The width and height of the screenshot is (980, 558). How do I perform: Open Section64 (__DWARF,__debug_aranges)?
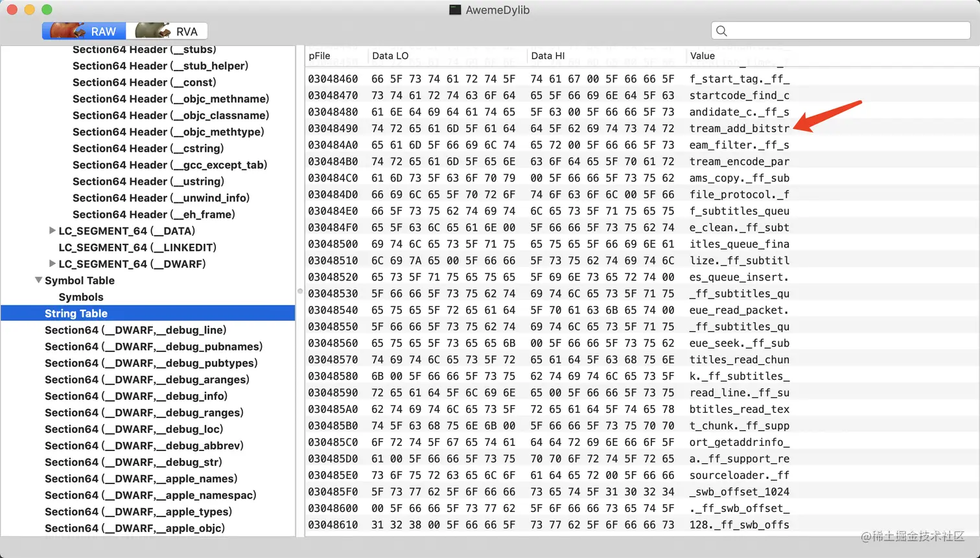tap(147, 379)
